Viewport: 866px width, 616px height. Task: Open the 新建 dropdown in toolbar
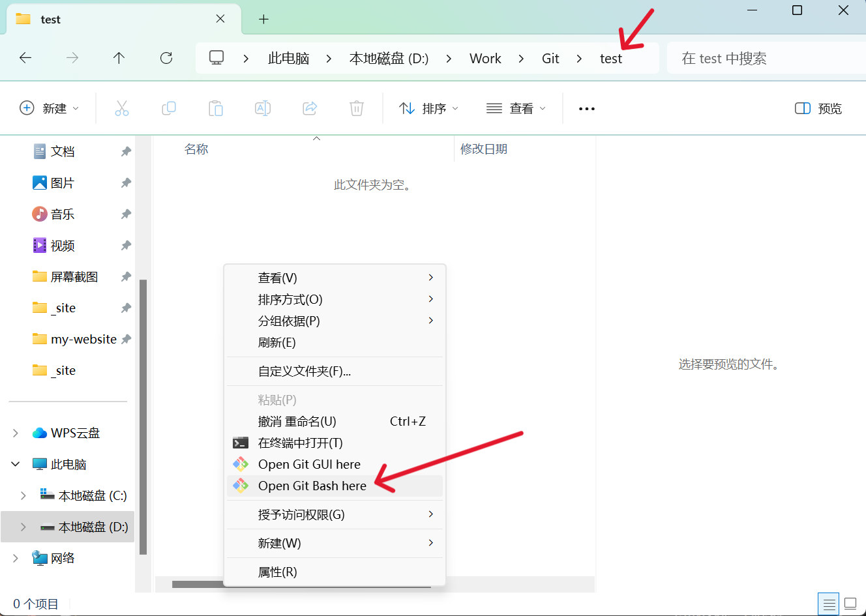(x=50, y=108)
